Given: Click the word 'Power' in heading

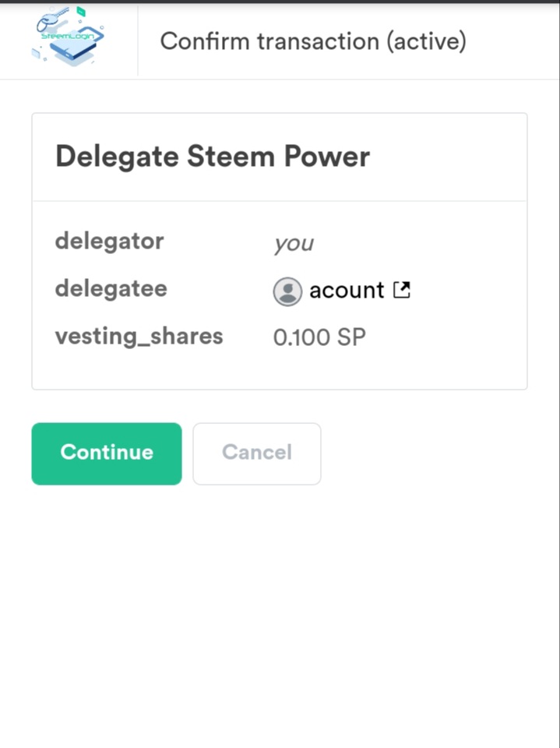Looking at the screenshot, I should [x=327, y=157].
